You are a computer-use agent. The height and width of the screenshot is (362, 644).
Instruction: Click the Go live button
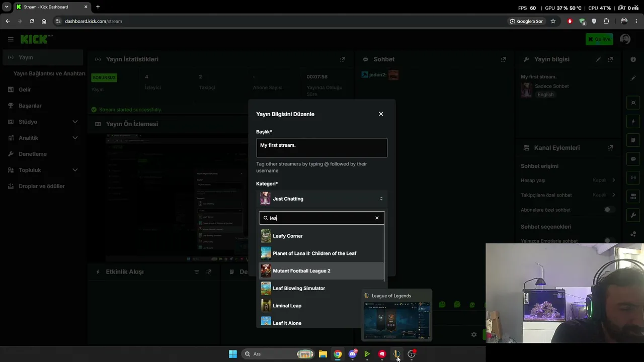tap(599, 39)
